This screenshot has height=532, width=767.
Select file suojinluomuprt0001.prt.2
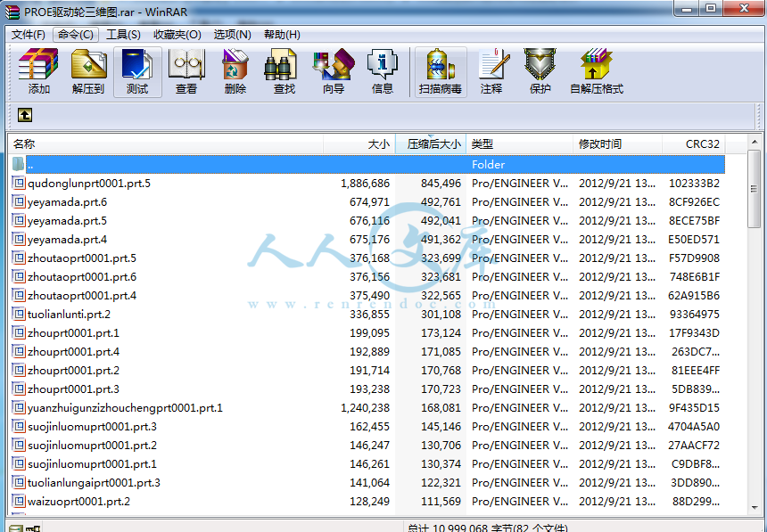(x=92, y=445)
